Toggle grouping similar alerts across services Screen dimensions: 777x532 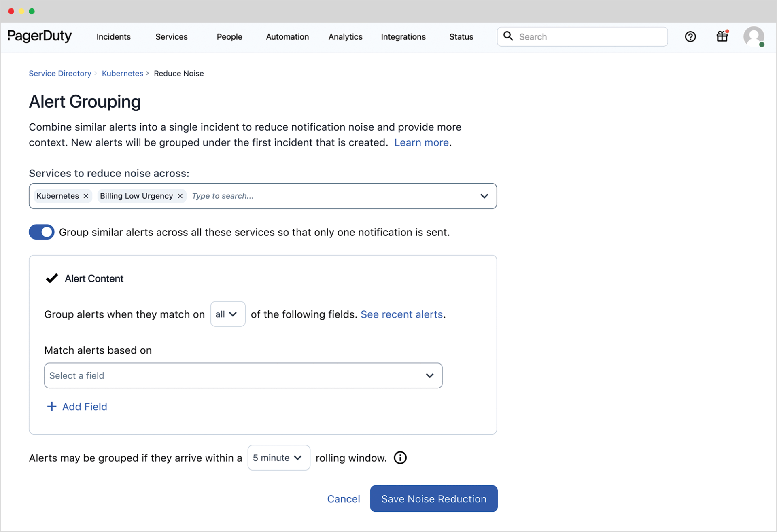pyautogui.click(x=41, y=232)
